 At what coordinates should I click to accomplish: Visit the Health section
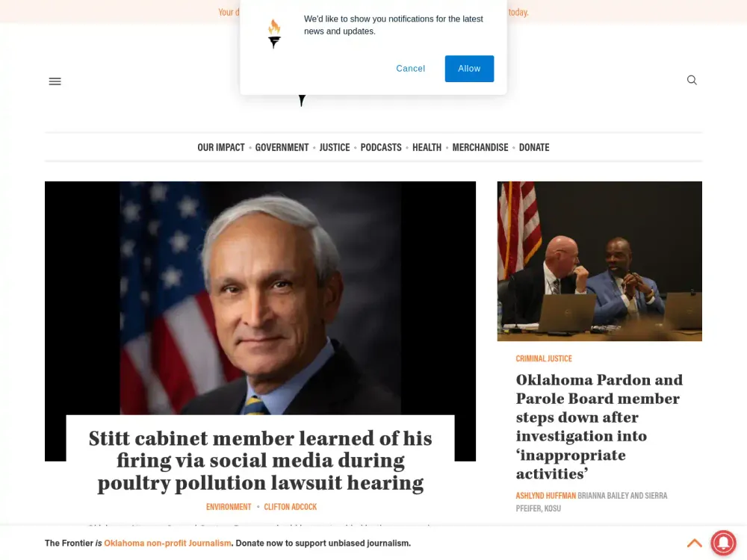[x=427, y=148]
